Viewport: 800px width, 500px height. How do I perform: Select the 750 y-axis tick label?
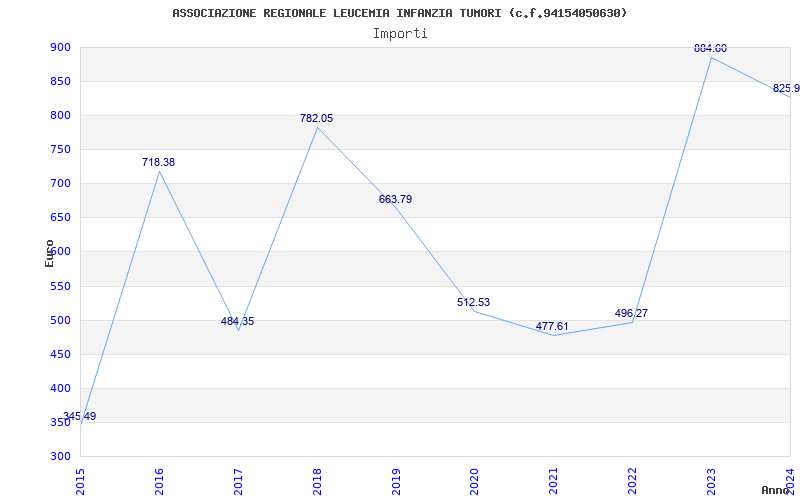60,150
